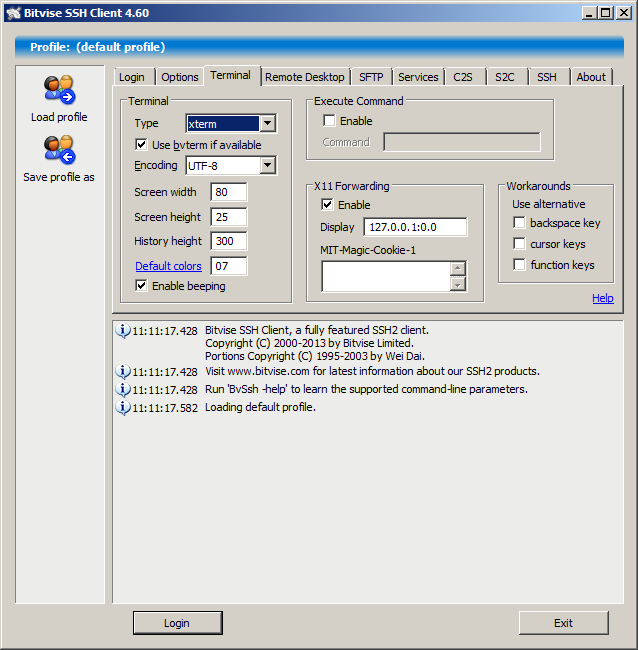Toggle 'Use bvterm if available' checkbox
Image resolution: width=638 pixels, height=650 pixels.
coord(142,145)
